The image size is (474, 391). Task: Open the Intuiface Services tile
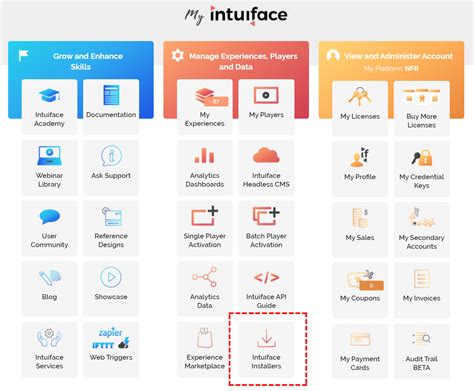49,350
